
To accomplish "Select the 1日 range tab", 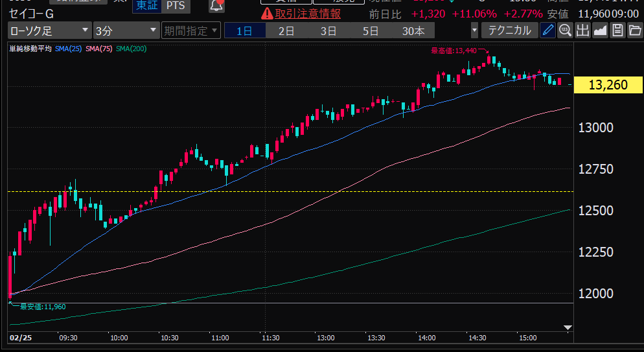I will (245, 30).
